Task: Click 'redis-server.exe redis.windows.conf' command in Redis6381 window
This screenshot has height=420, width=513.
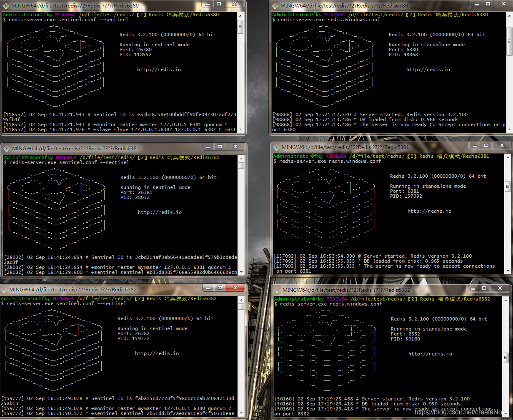Action: [x=330, y=161]
